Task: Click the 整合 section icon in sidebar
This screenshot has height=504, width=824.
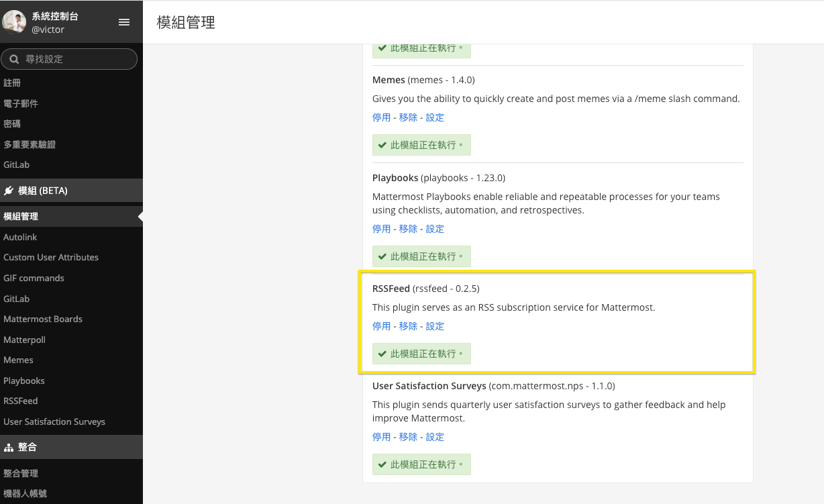Action: pyautogui.click(x=9, y=447)
